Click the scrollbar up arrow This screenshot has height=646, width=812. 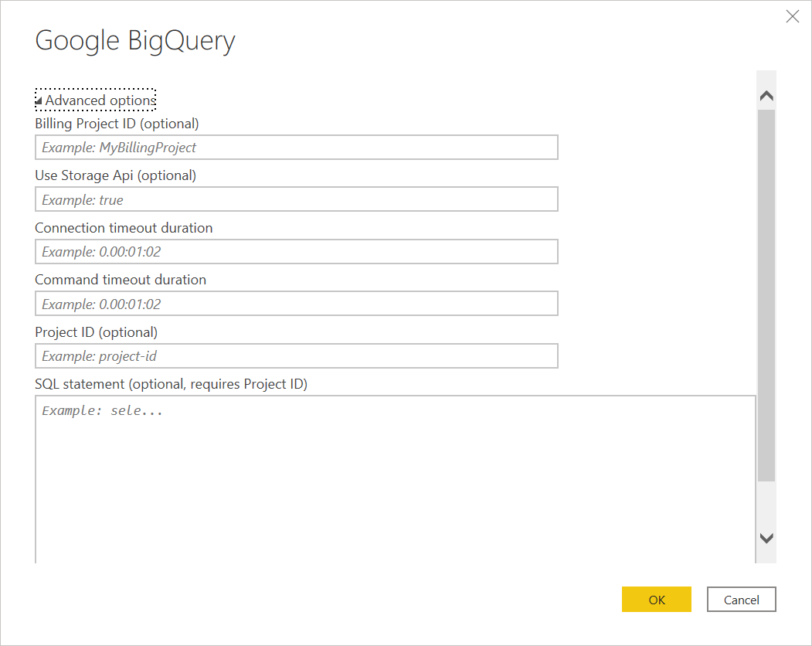(766, 96)
